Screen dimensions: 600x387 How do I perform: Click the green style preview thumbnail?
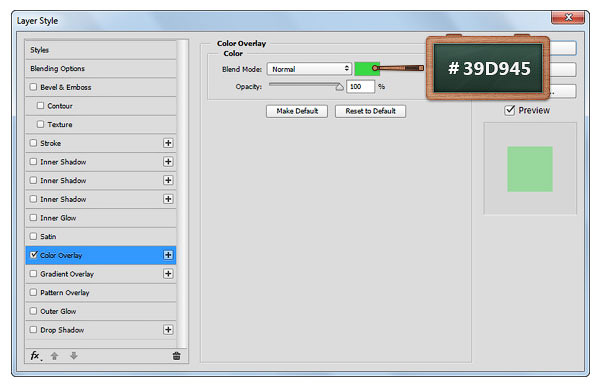tap(530, 169)
